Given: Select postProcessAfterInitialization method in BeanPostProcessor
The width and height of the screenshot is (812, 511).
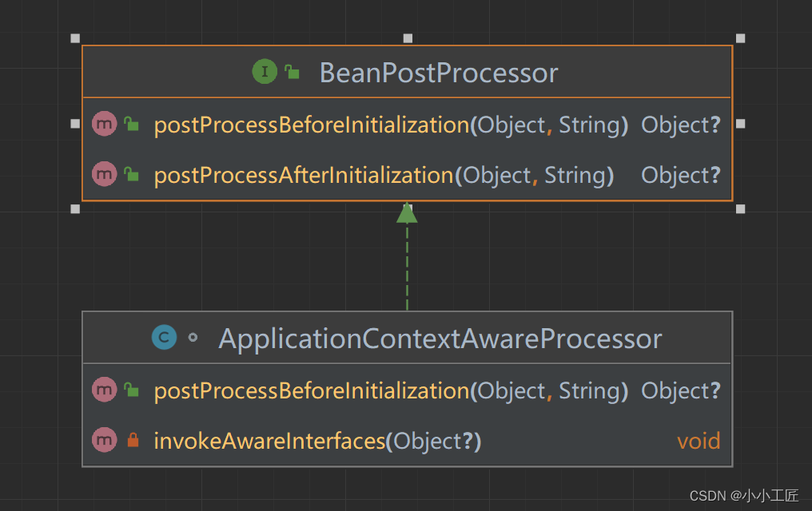Looking at the screenshot, I should (x=304, y=175).
